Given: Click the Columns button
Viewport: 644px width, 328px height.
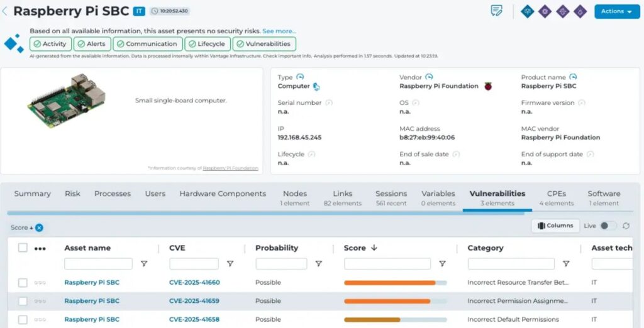Looking at the screenshot, I should (555, 226).
